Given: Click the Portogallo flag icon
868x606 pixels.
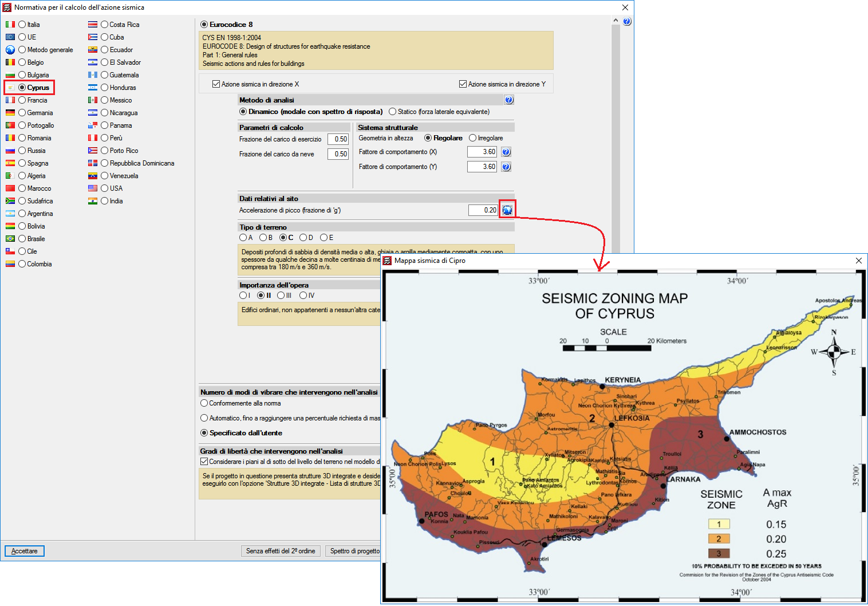Looking at the screenshot, I should coord(10,125).
